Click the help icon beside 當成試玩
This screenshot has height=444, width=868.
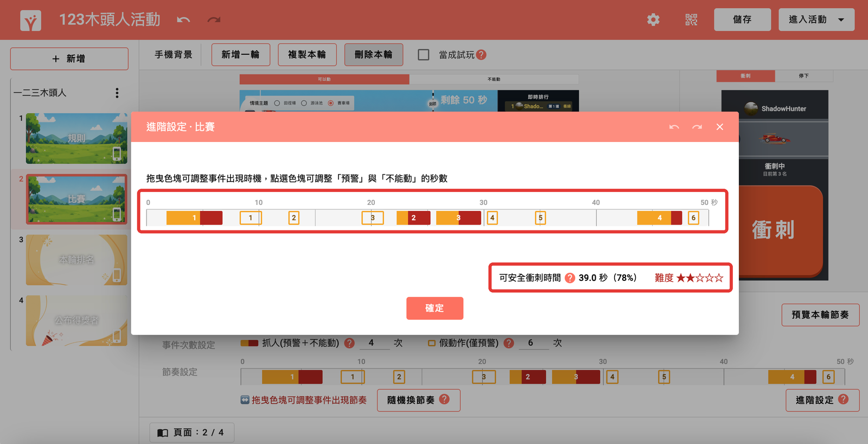click(x=481, y=55)
